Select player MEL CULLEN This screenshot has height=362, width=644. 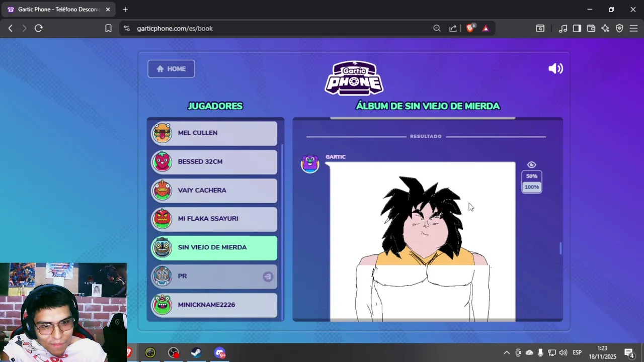click(214, 133)
